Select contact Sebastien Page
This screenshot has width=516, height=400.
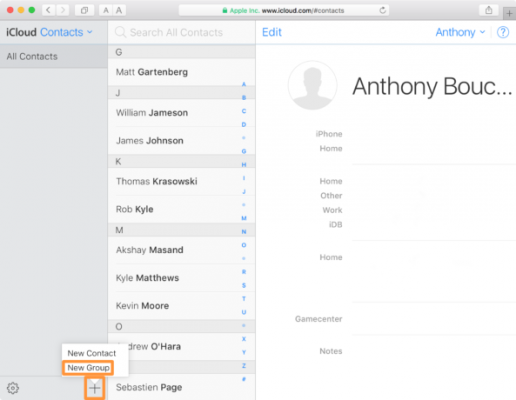pyautogui.click(x=182, y=387)
